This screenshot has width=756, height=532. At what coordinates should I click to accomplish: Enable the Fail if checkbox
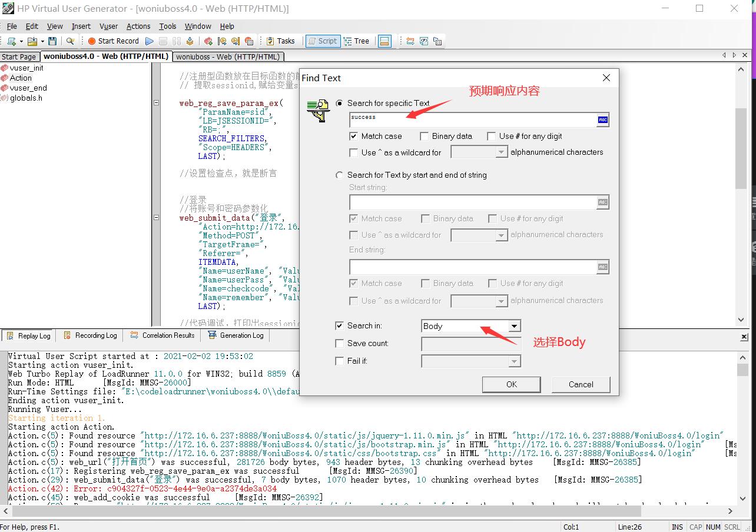(339, 361)
